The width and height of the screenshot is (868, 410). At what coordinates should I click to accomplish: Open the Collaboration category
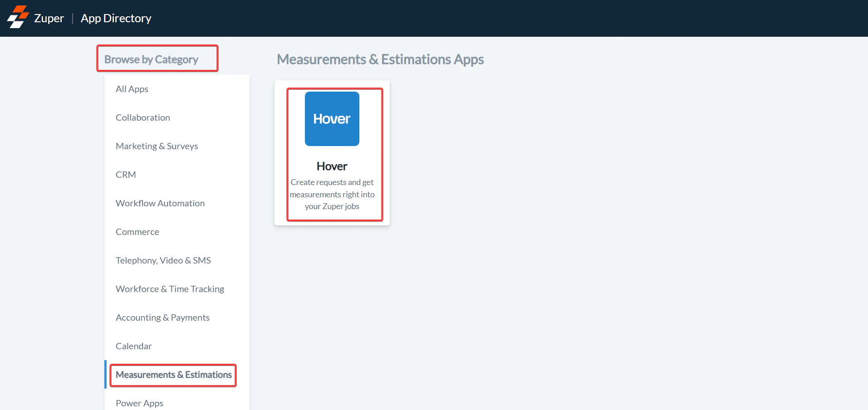click(143, 117)
